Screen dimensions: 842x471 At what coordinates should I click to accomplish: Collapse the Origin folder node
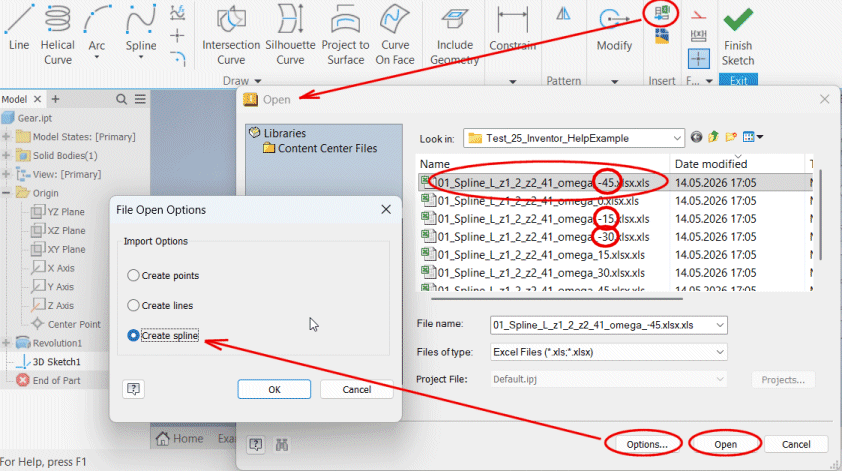[6, 193]
